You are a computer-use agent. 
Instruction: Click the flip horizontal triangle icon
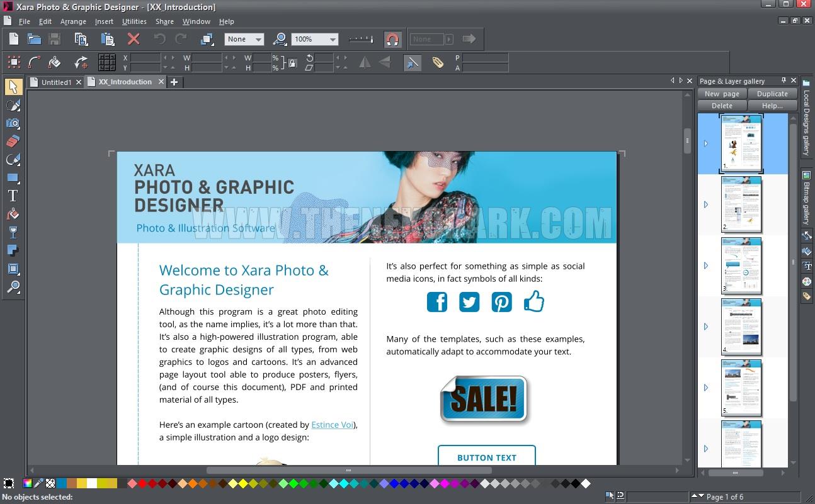(365, 62)
